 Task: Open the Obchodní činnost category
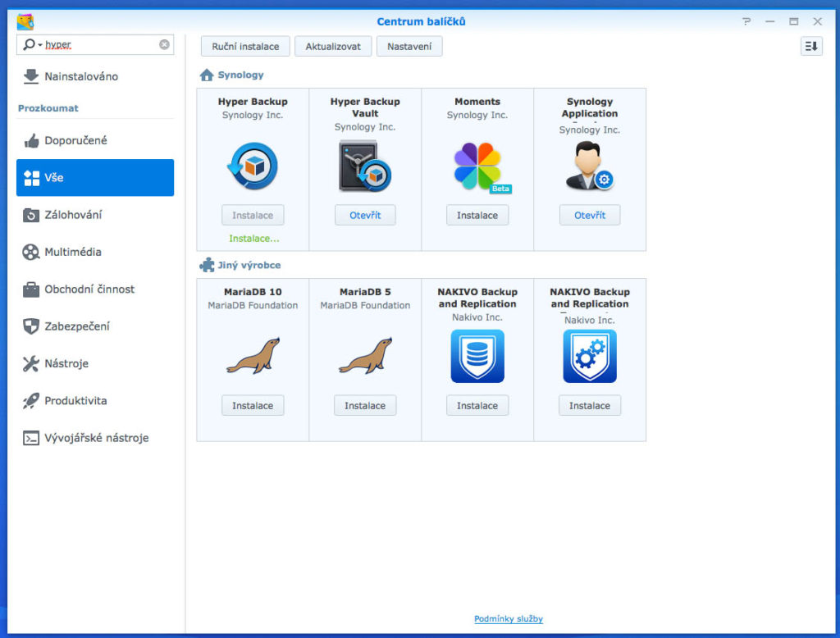[95, 289]
